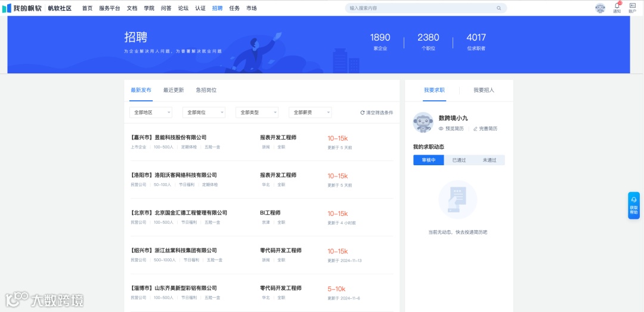
Task: Click the eye icon for 预览简历
Action: point(441,129)
